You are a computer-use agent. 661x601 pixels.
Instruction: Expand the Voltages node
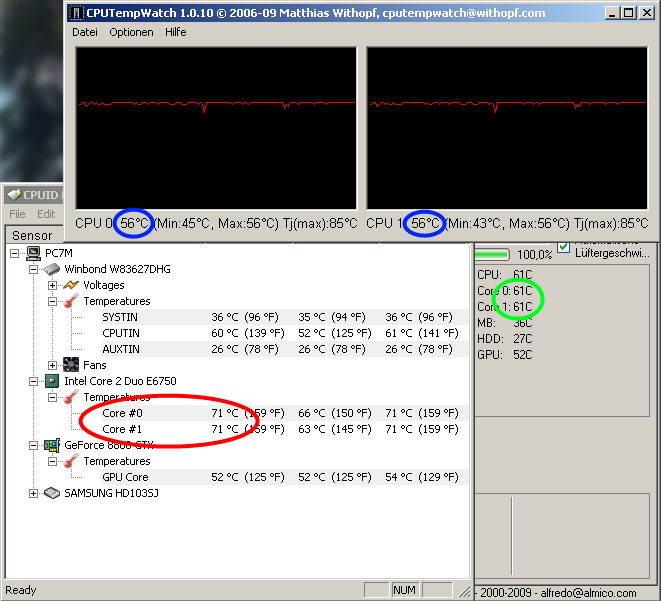click(x=52, y=285)
